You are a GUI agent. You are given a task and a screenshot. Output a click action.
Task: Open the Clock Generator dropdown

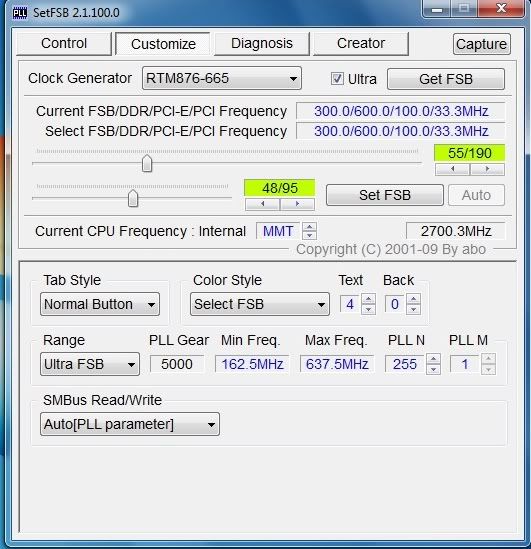coord(222,78)
